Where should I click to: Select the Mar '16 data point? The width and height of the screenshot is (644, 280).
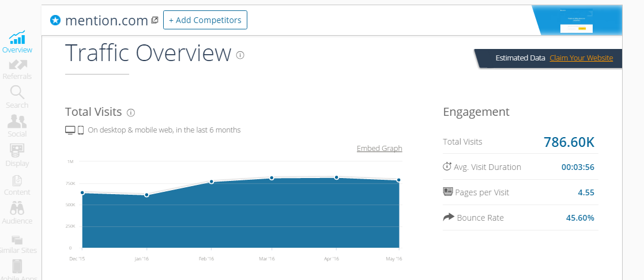point(272,178)
